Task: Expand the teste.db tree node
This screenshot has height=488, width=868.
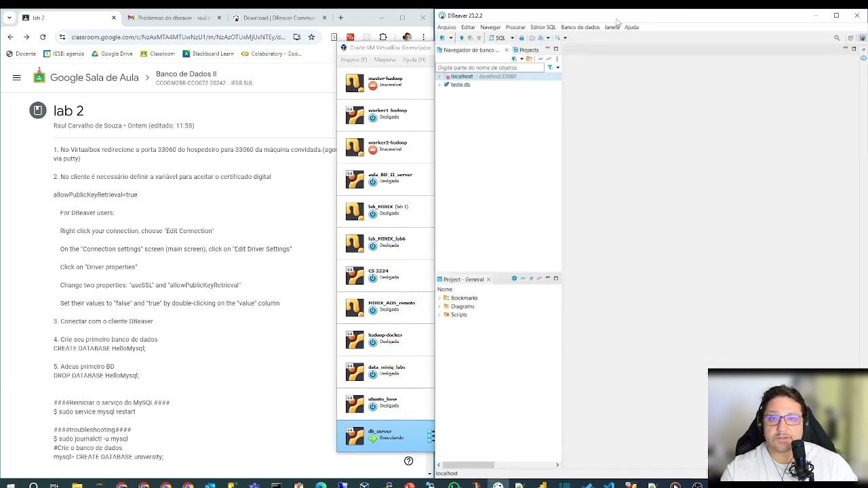Action: pos(439,85)
